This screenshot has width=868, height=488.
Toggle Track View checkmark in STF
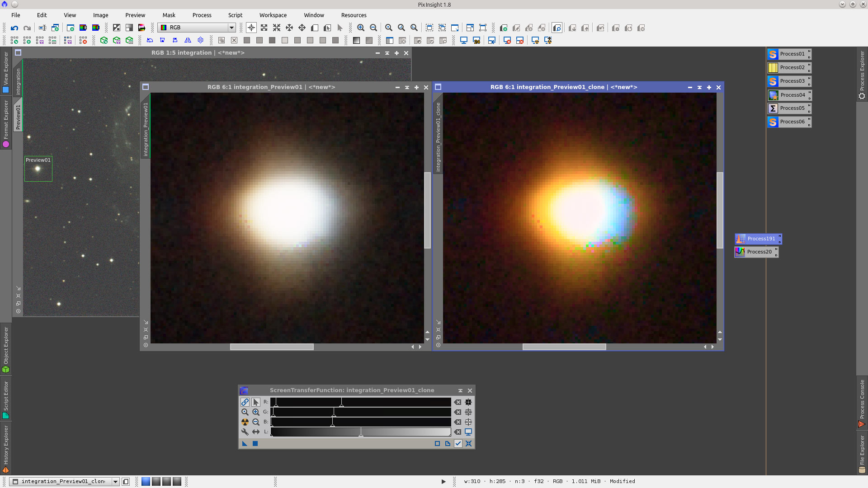tap(458, 444)
